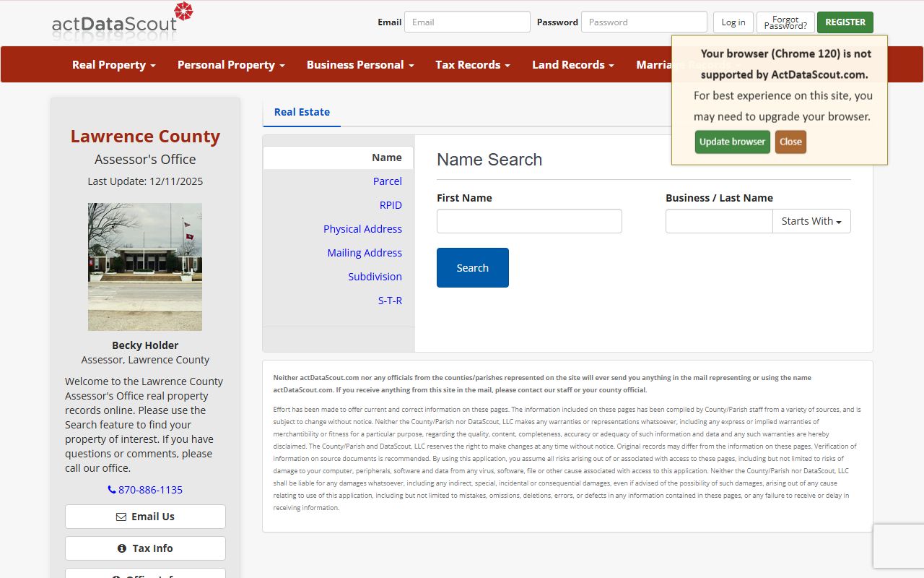This screenshot has height=578, width=924.
Task: Click the info icon on Tax Info
Action: pos(122,548)
